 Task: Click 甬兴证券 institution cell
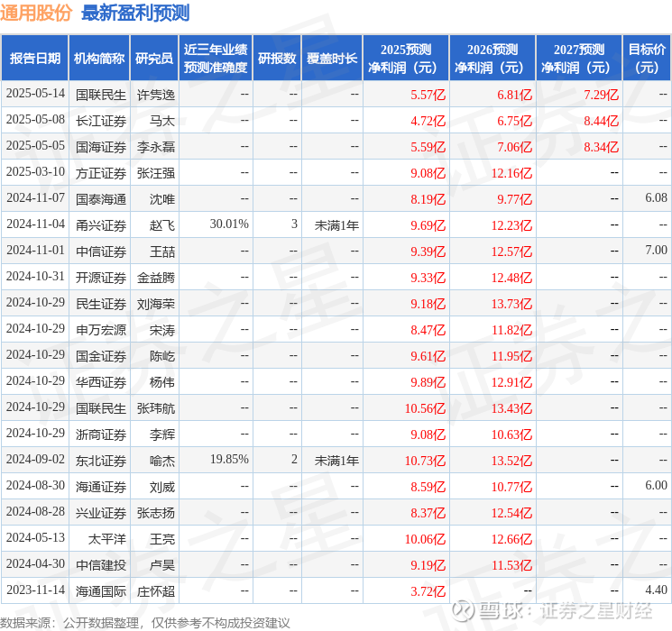(101, 225)
